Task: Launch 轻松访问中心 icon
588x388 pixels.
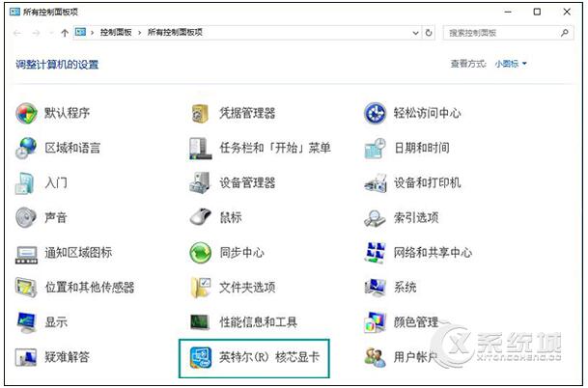Action: point(375,113)
